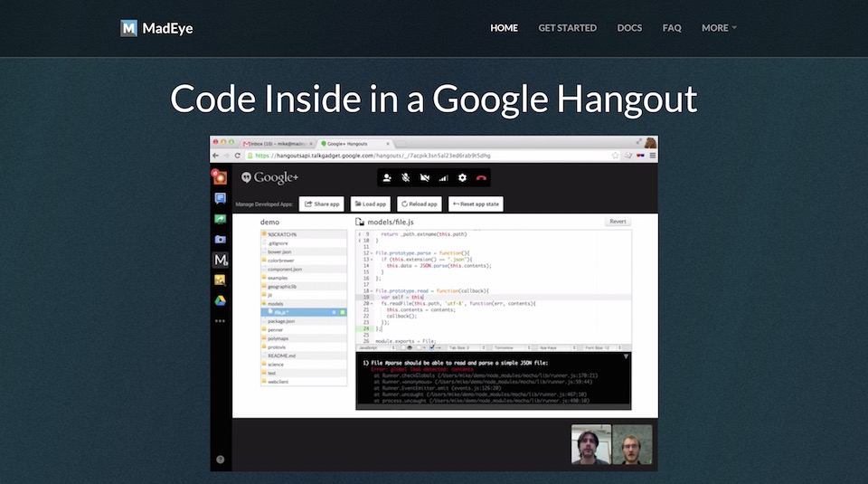Open the Tomorrow theme dropdown
The height and width of the screenshot is (484, 868).
coord(512,347)
